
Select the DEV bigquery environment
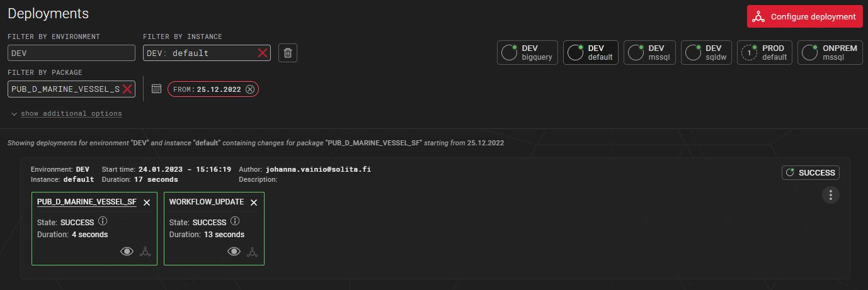(527, 53)
